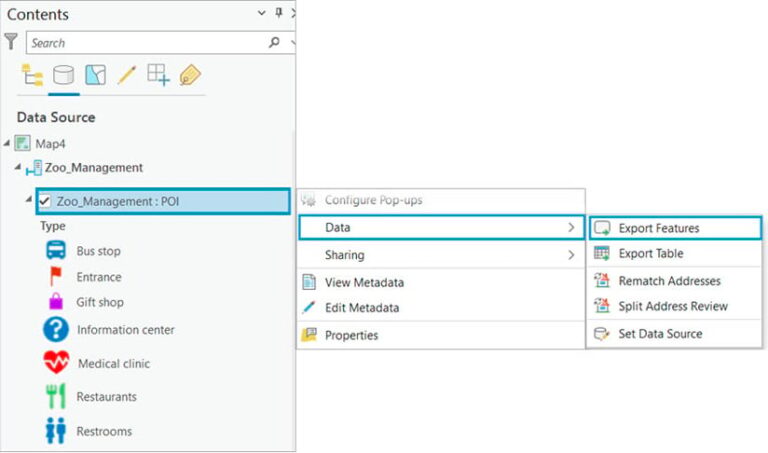Uncheck Zoo_Management : POI layer visibility
The width and height of the screenshot is (768, 453).
click(x=45, y=201)
